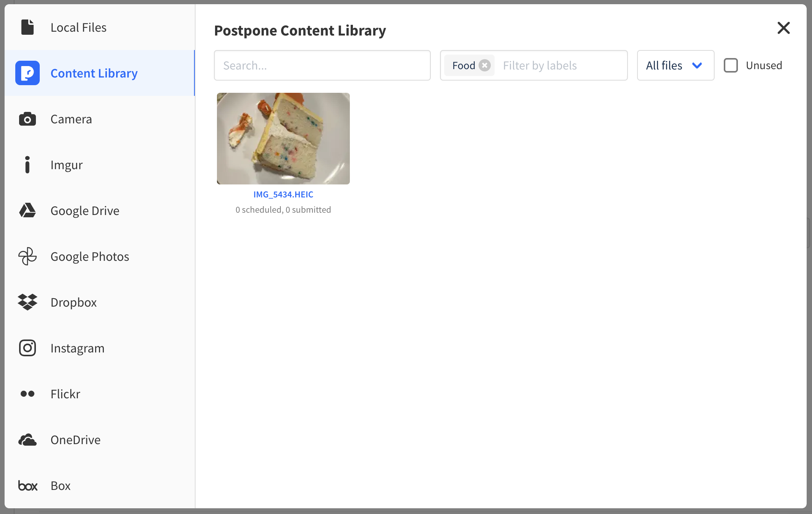Select the Local Files source icon
This screenshot has width=812, height=514.
tap(27, 27)
